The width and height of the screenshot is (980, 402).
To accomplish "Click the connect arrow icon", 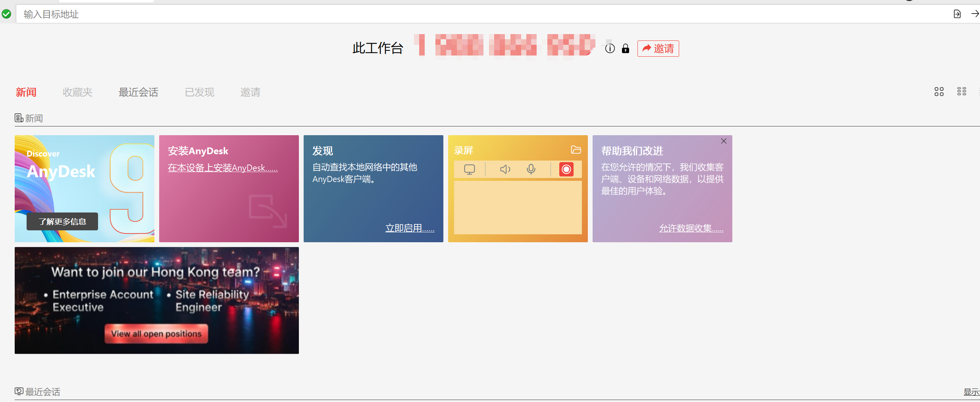I will [x=975, y=14].
